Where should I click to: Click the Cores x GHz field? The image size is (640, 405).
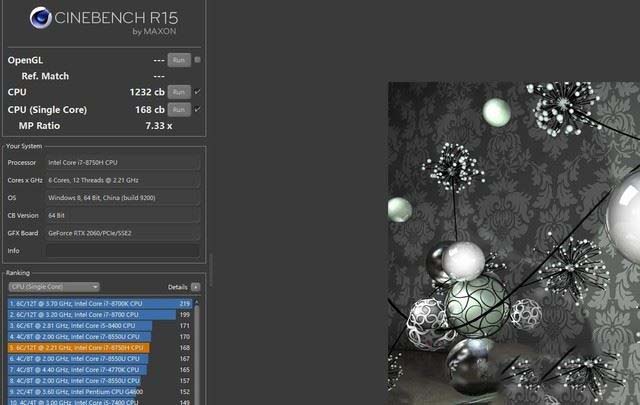pyautogui.click(x=123, y=180)
